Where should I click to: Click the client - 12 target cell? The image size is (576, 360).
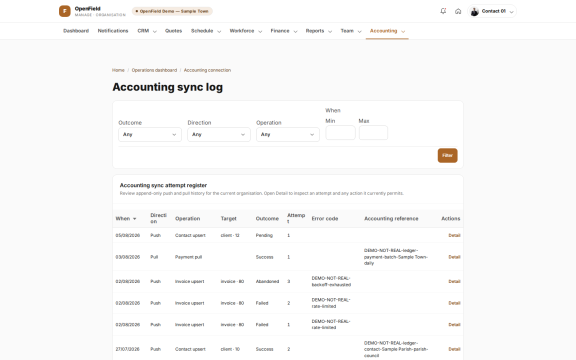coord(230,235)
